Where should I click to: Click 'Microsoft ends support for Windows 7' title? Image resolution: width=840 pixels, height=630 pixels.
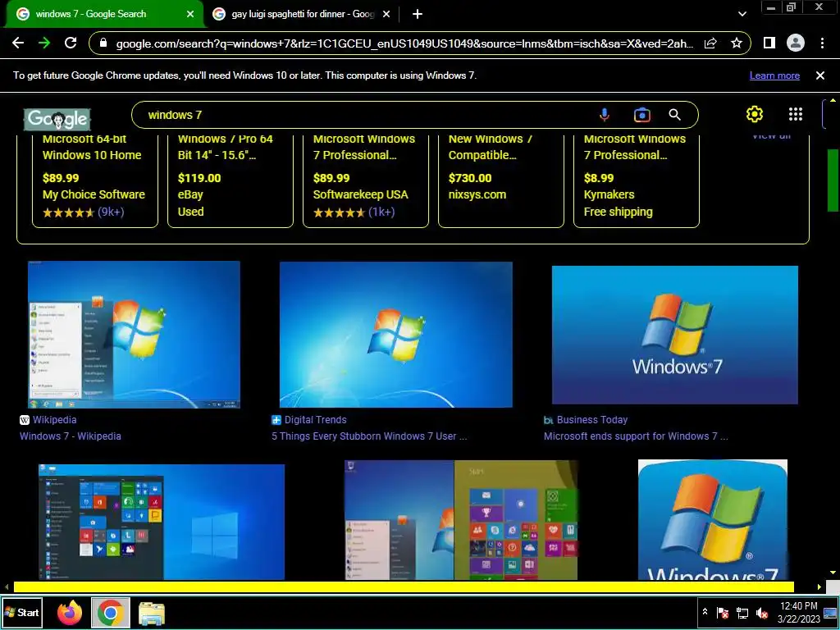(x=636, y=436)
